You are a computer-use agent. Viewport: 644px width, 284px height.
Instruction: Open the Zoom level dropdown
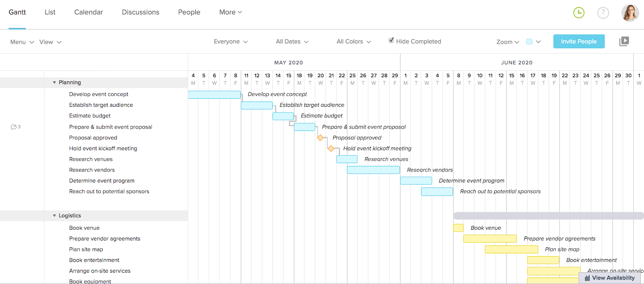point(507,41)
